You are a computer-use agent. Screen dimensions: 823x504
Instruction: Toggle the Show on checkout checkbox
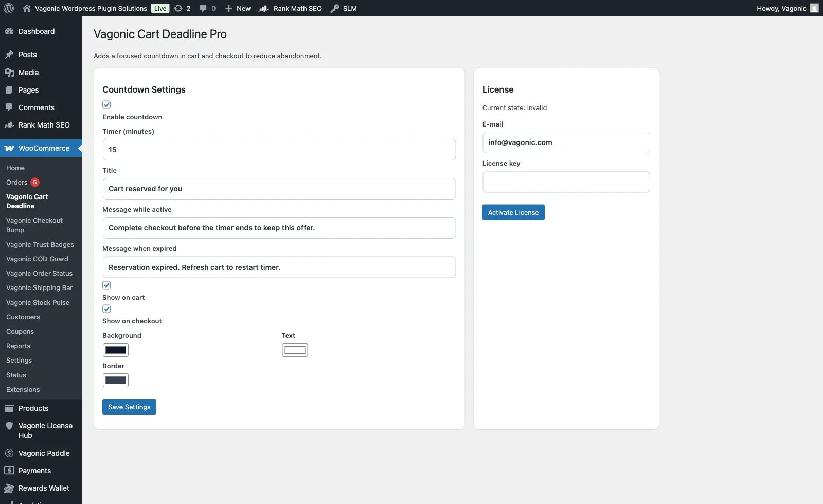click(x=106, y=309)
